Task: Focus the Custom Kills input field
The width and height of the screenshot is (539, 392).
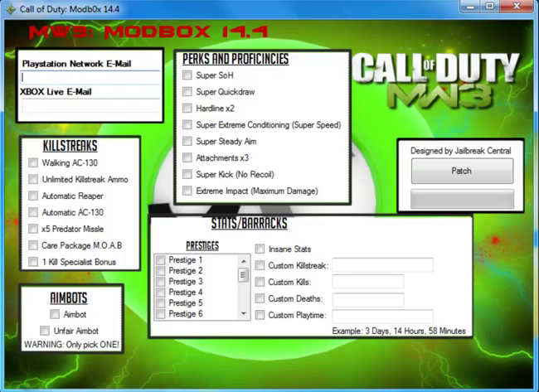Action: [x=368, y=282]
